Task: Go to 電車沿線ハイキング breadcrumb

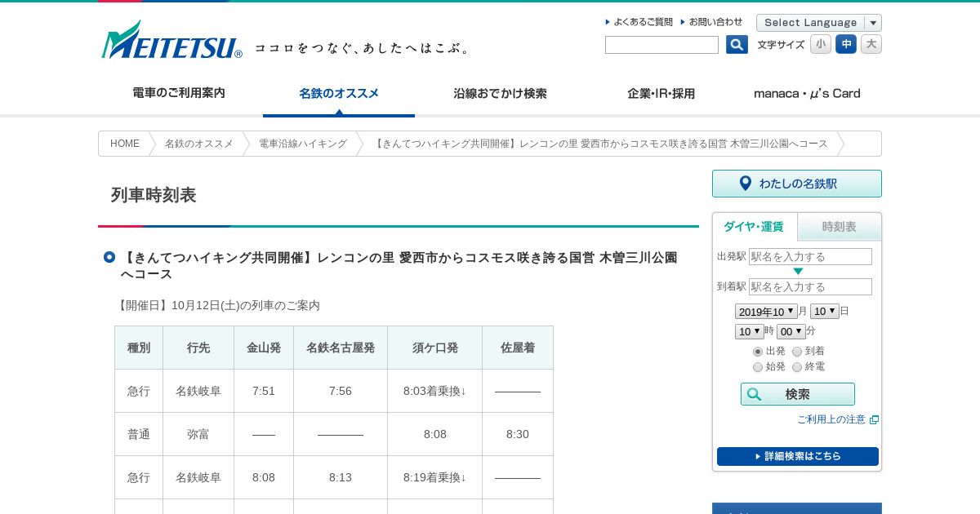Action: click(303, 144)
